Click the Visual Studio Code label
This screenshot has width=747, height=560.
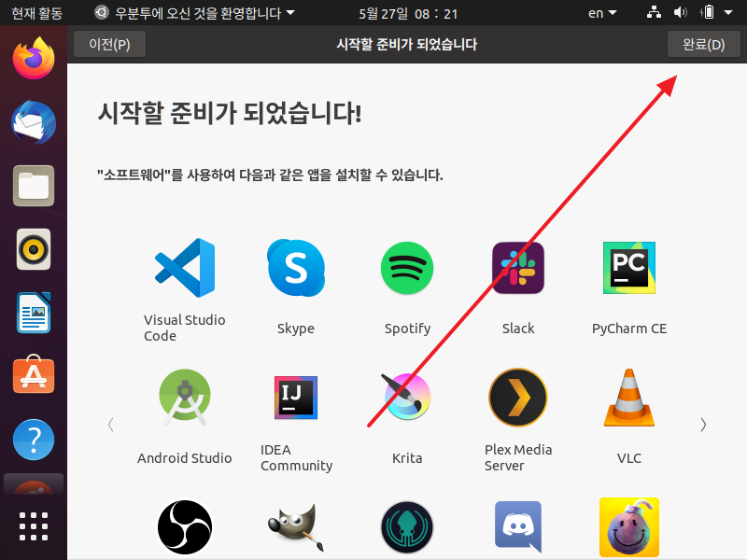pyautogui.click(x=184, y=329)
